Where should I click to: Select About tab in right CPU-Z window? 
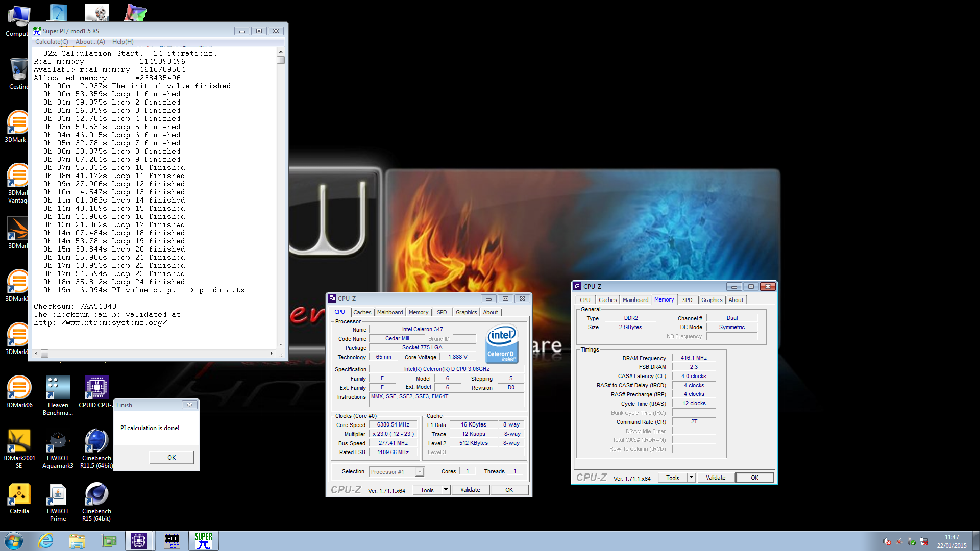(736, 300)
